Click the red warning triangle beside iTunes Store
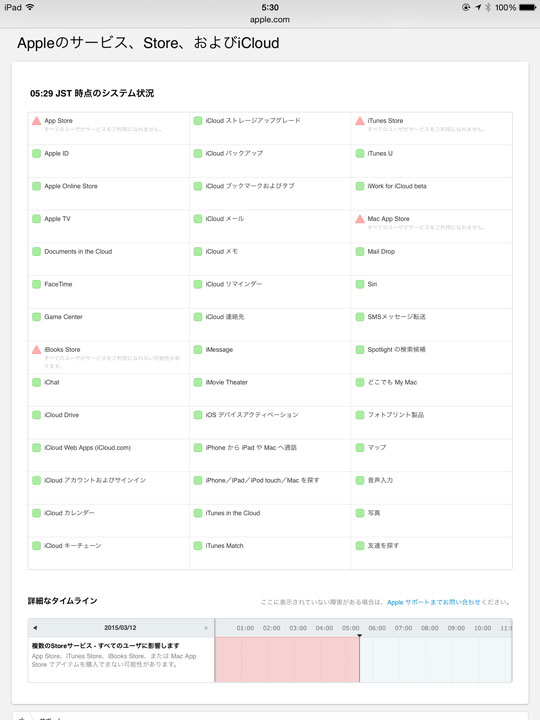The image size is (540, 720). [x=360, y=121]
